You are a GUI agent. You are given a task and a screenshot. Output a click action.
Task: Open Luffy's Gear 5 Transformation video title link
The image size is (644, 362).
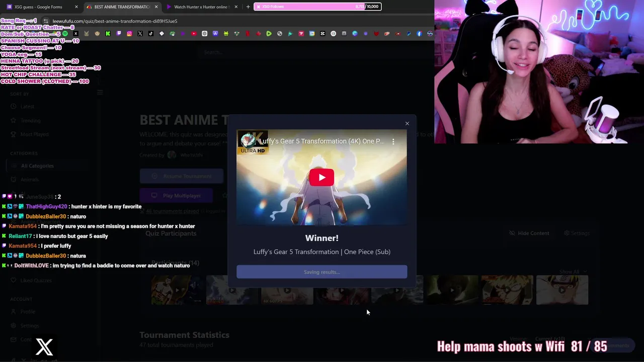point(321,141)
